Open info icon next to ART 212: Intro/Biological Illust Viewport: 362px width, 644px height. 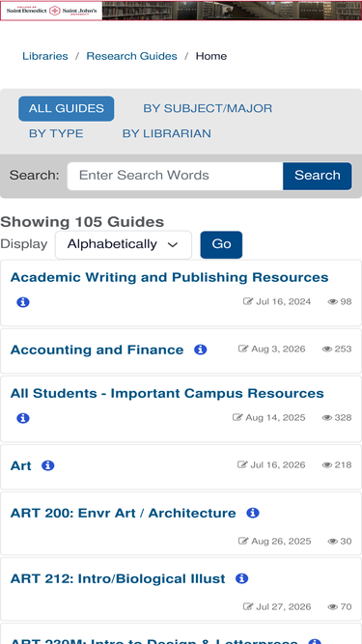(241, 578)
